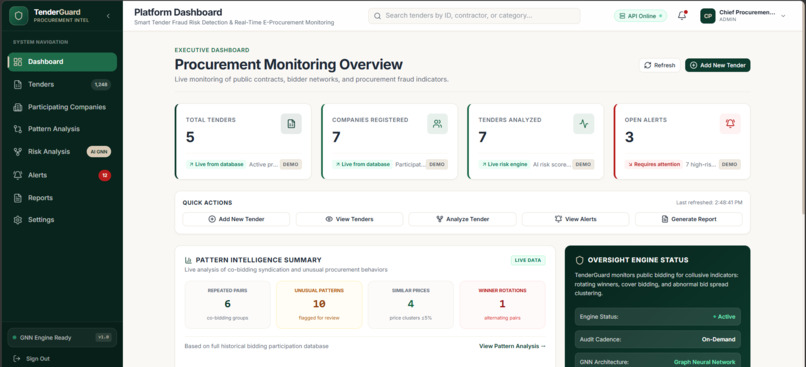Open the Tenders sidebar item
The width and height of the screenshot is (806, 367).
click(62, 84)
